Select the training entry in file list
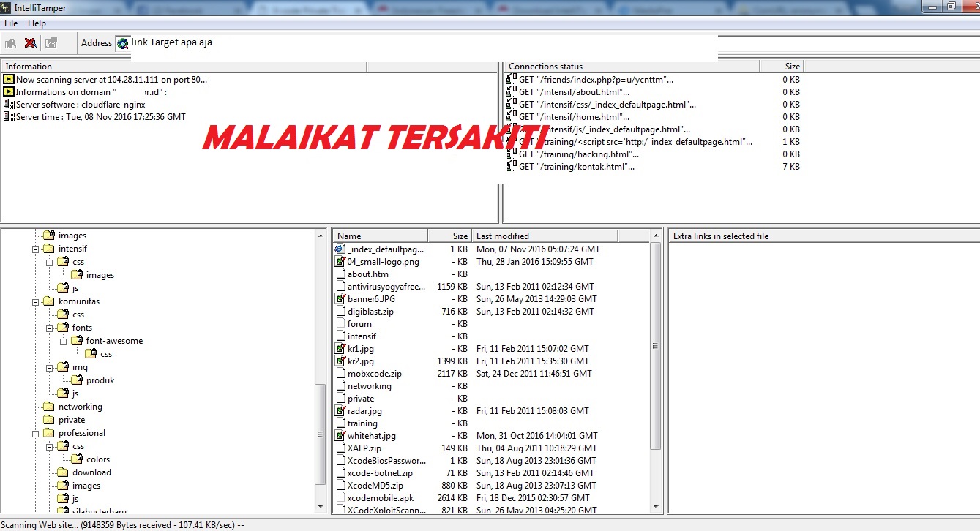980x531 pixels. tap(490, 423)
